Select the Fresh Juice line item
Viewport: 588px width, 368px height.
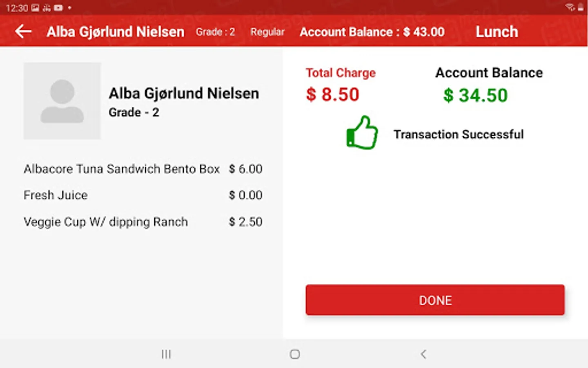(x=56, y=195)
